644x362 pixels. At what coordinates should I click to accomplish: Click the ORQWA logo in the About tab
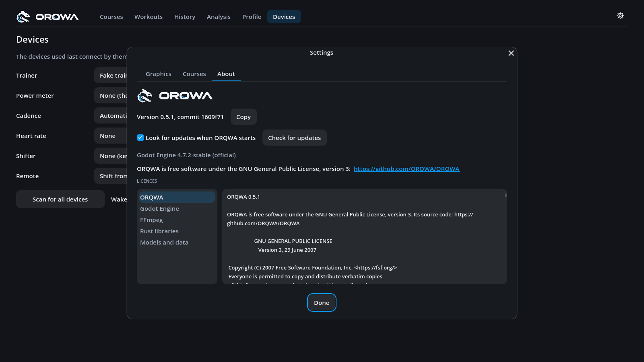[x=175, y=96]
